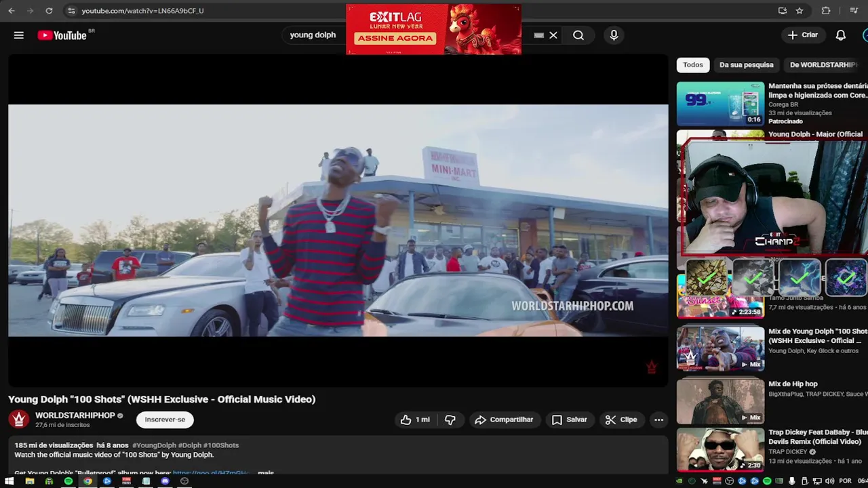The width and height of the screenshot is (868, 488).
Task: Open browser media control icon
Action: 854,11
